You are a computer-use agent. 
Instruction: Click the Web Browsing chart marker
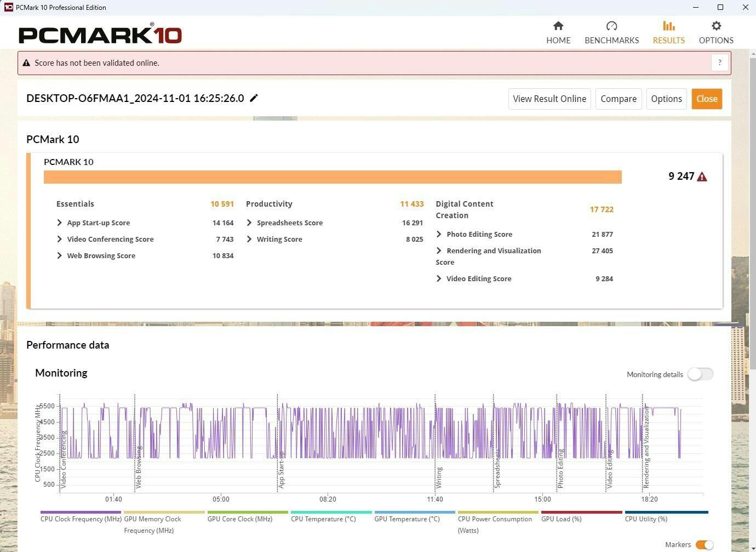click(x=139, y=467)
